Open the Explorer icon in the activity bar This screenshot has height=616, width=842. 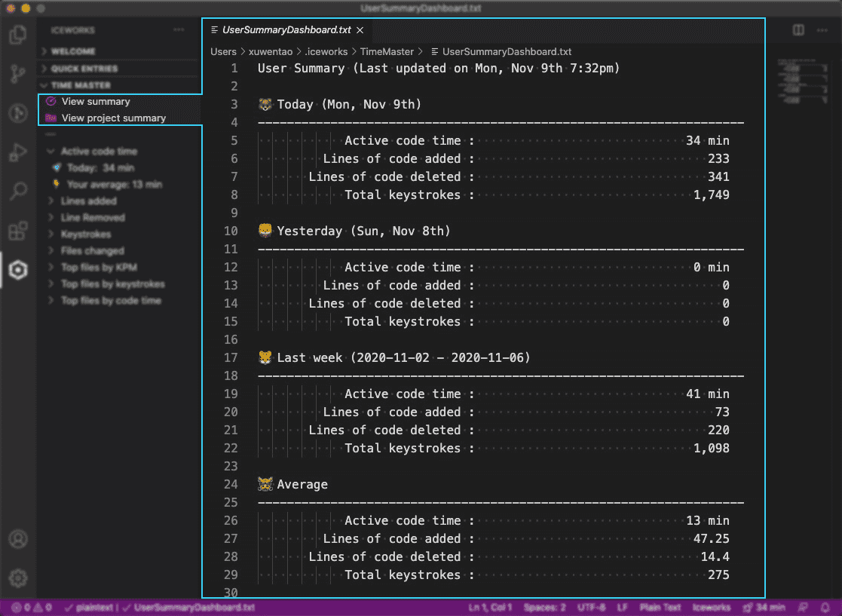(19, 35)
